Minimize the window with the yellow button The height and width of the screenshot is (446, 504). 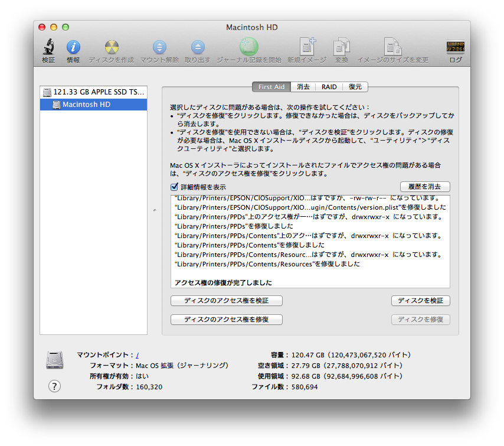[54, 27]
